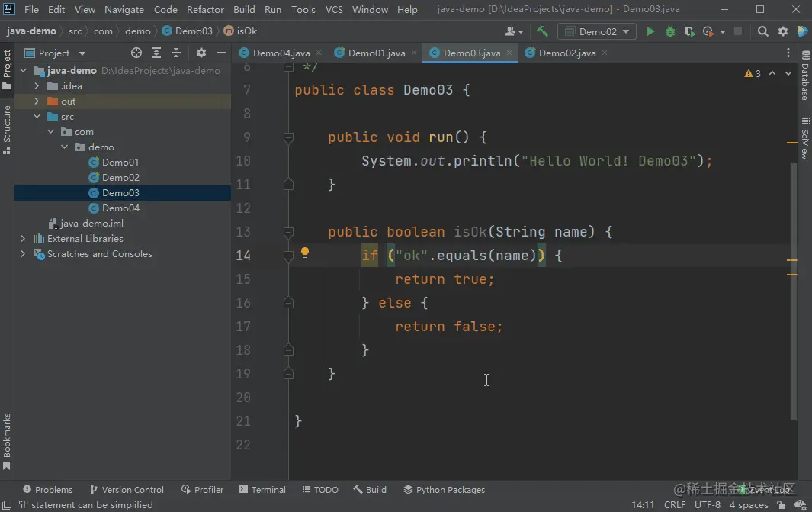
Task: Click the editor vertical scrollbar
Action: 794,290
